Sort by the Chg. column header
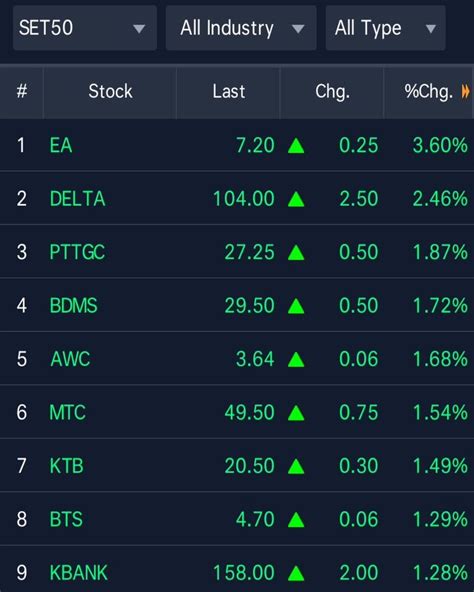Screen dimensions: 474x592 [332, 91]
